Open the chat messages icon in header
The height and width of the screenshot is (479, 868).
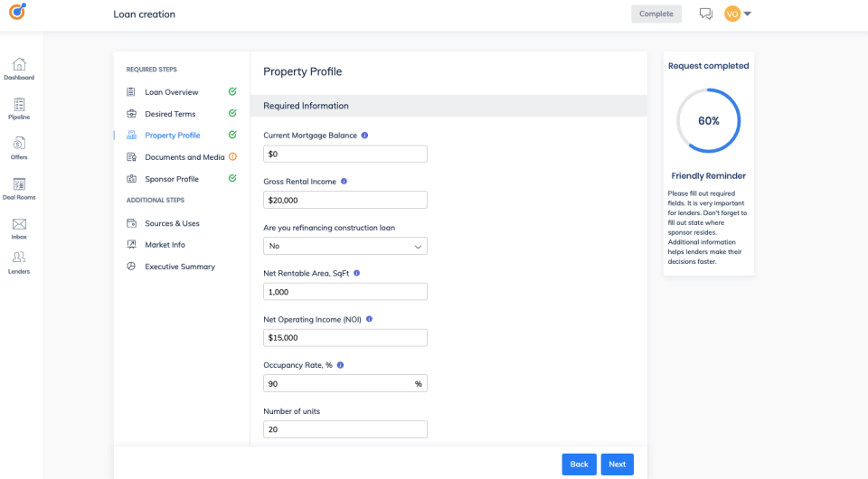[x=705, y=14]
